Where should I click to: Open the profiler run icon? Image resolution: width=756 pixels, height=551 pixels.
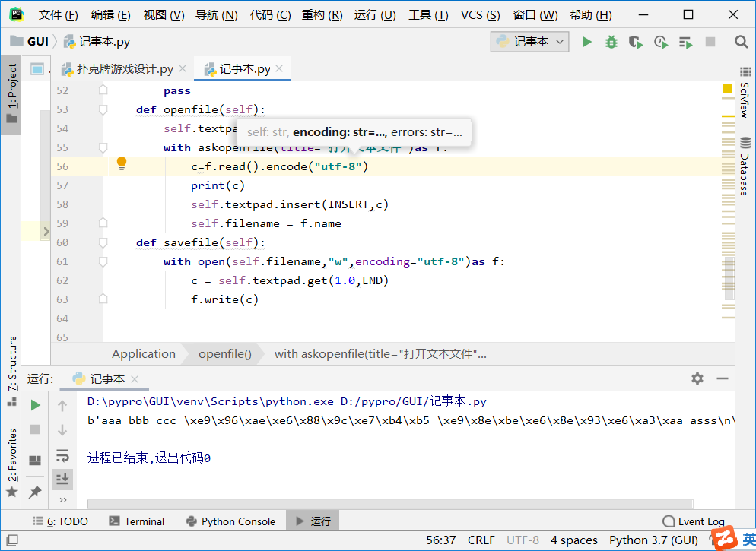[660, 43]
